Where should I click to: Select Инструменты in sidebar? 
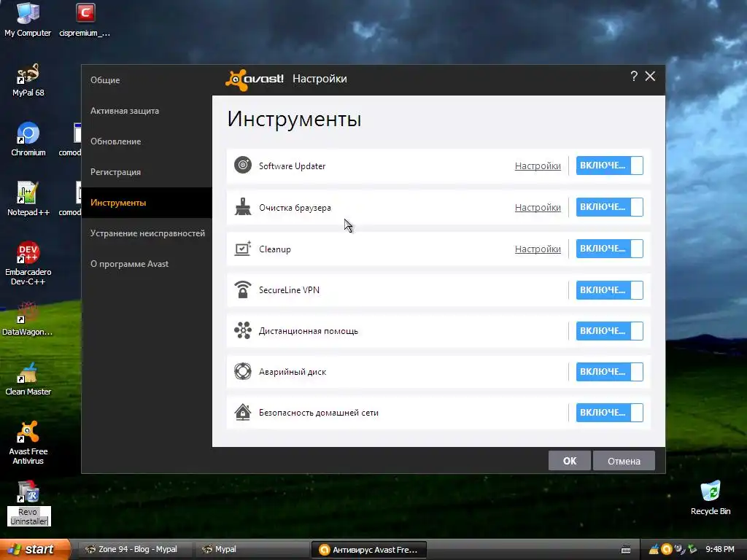tap(147, 203)
